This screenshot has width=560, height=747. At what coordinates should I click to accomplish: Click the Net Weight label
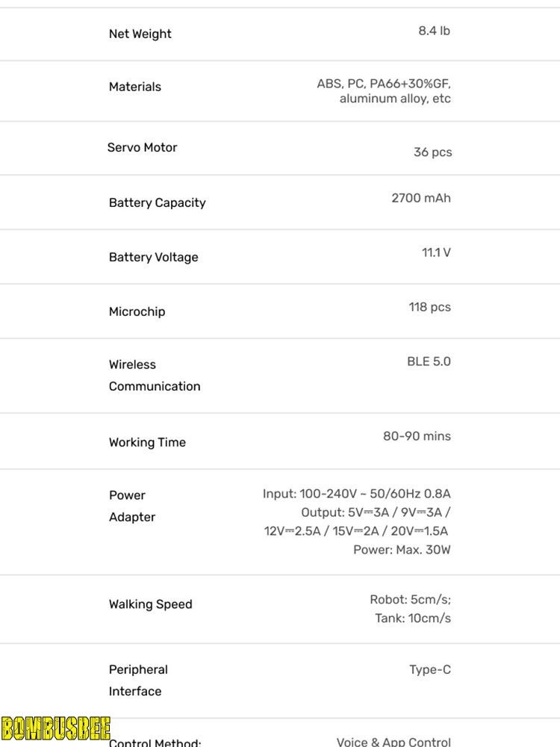(x=140, y=34)
